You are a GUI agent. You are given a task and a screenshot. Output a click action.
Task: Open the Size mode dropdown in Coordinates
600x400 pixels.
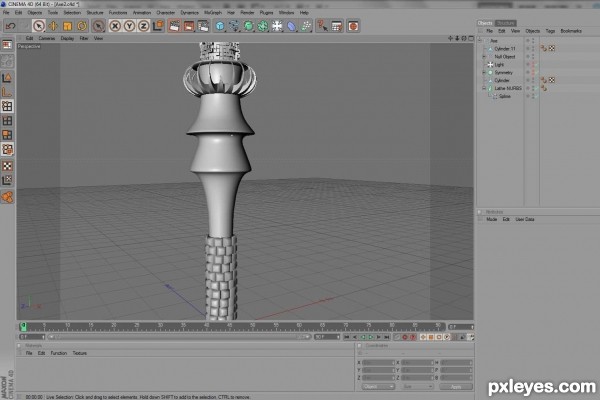pos(417,387)
